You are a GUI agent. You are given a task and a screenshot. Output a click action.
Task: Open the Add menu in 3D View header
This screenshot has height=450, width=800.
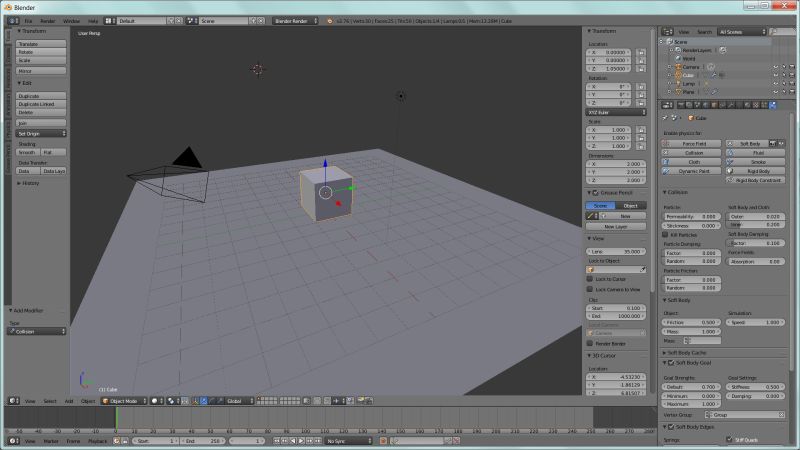(x=69, y=401)
